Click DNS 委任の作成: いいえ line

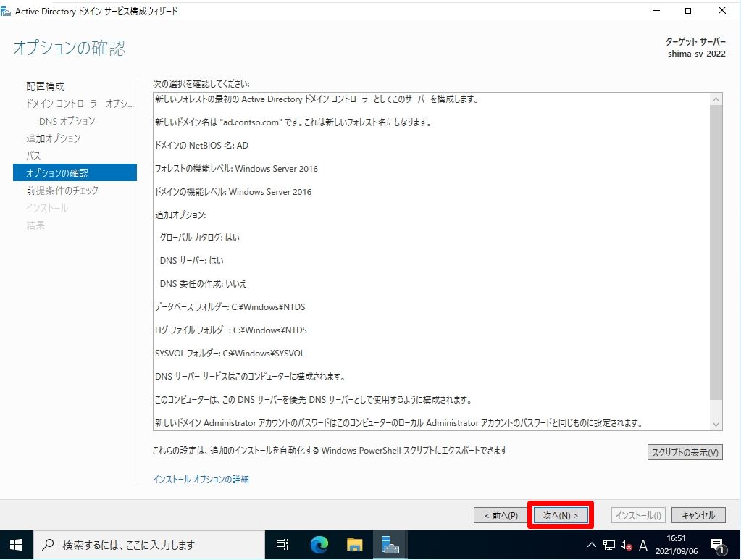pyautogui.click(x=204, y=283)
